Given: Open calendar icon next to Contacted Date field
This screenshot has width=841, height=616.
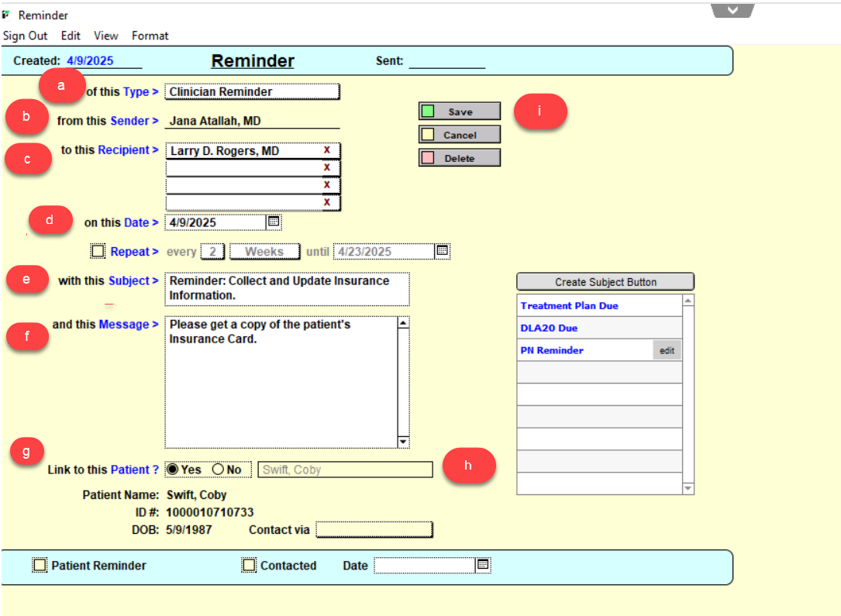Looking at the screenshot, I should click(x=483, y=566).
